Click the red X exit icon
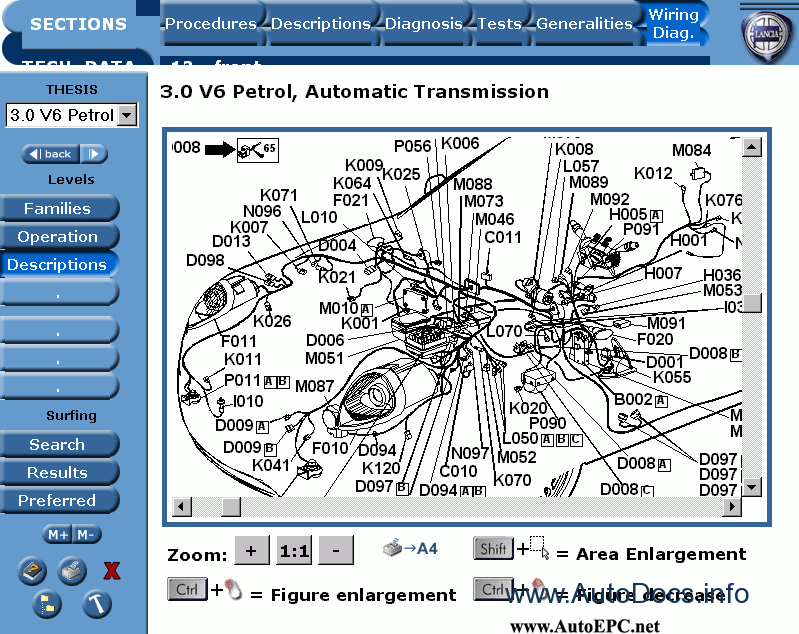 (x=112, y=571)
